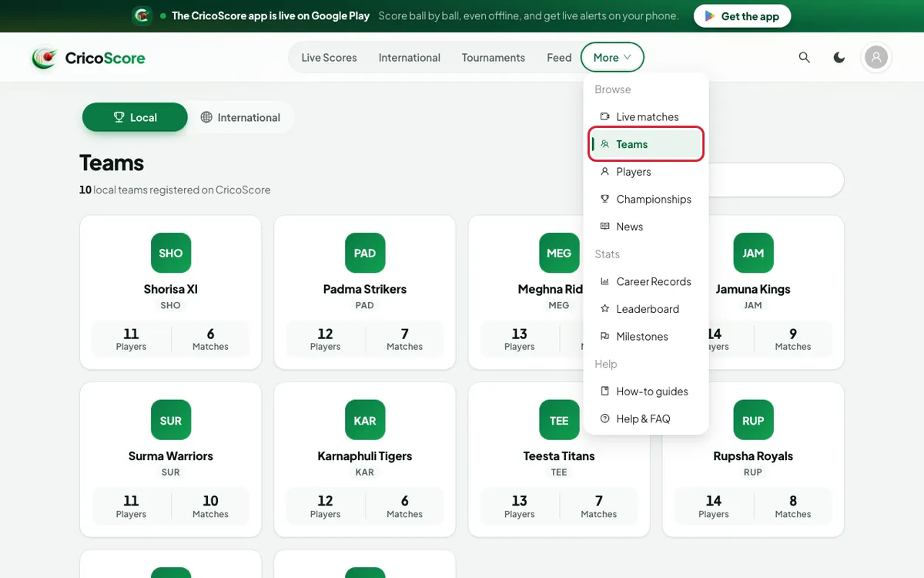Viewport: 924px width, 578px height.
Task: Select Live matches in More menu
Action: (646, 117)
